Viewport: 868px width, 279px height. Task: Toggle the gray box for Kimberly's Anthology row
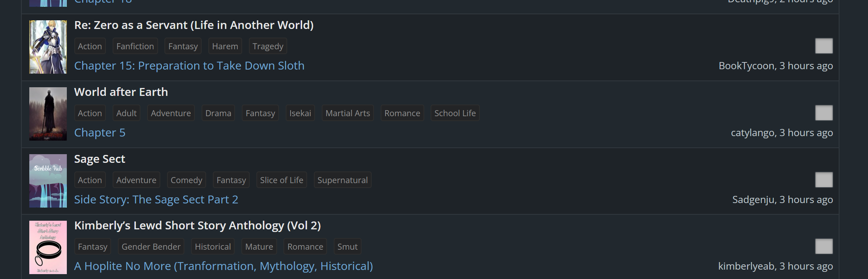point(824,247)
